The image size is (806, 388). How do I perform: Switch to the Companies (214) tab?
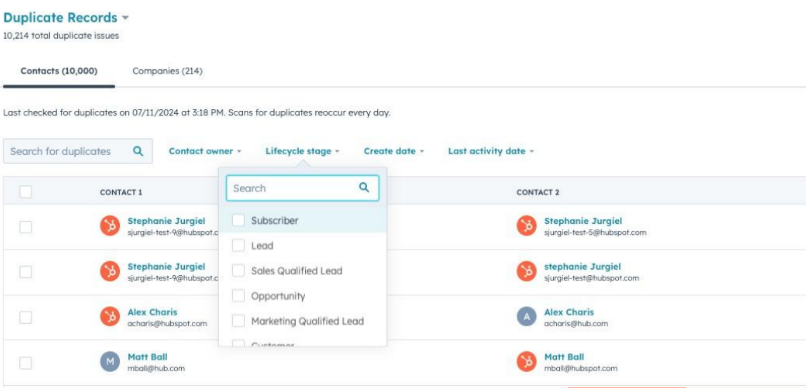pyautogui.click(x=168, y=71)
